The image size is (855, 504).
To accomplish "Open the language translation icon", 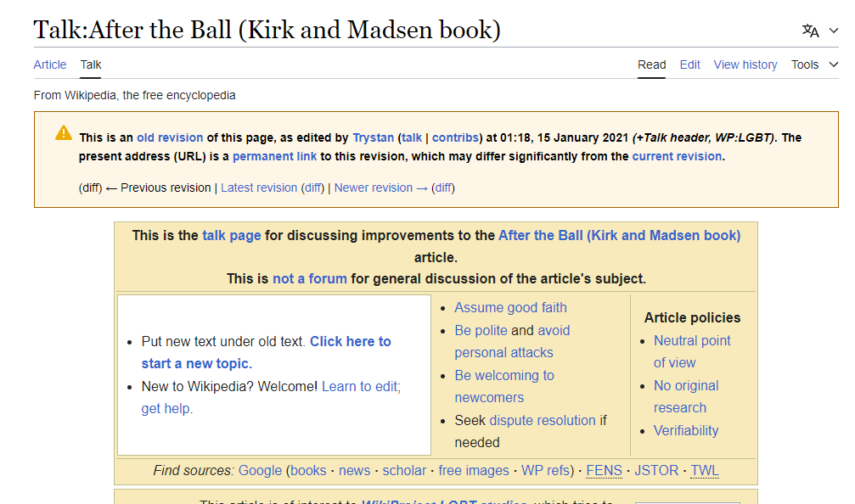I will pos(810,31).
